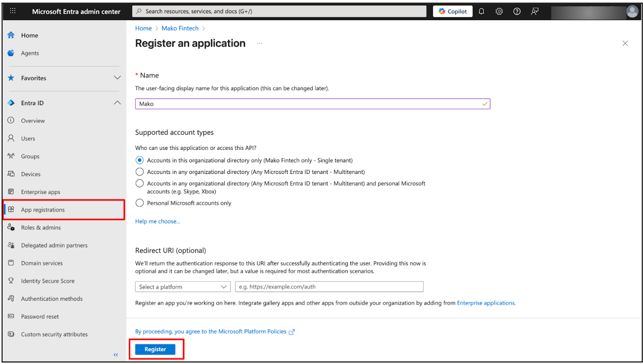
Task: Open the feedback person icon
Action: (x=534, y=11)
